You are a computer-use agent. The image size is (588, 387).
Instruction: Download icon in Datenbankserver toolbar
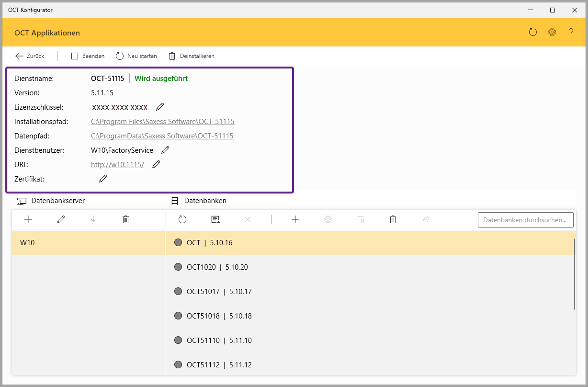[93, 219]
